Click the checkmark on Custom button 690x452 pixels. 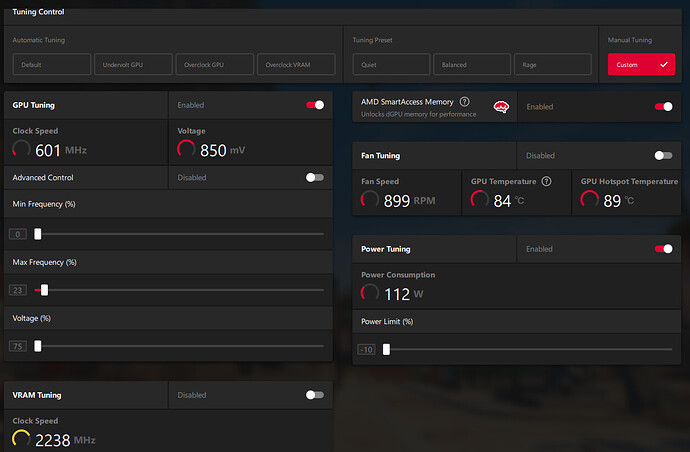click(664, 64)
